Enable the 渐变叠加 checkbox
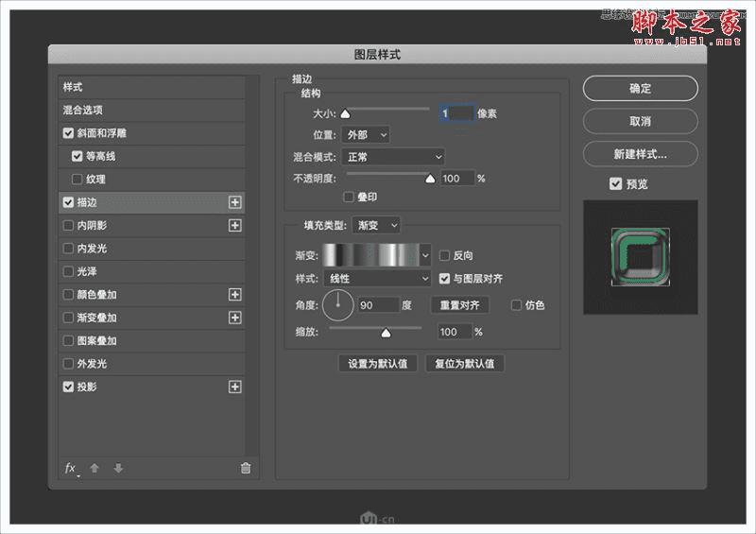Image resolution: width=756 pixels, height=534 pixels. tap(68, 318)
